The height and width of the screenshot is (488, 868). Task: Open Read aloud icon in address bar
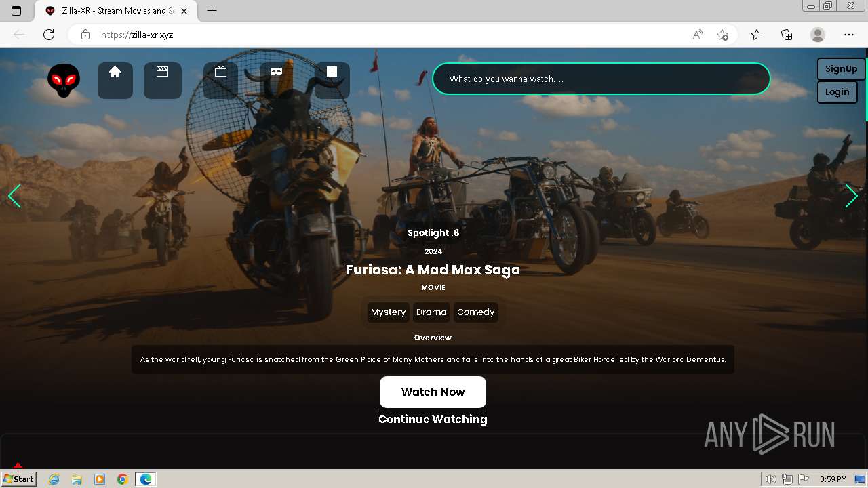(x=698, y=35)
